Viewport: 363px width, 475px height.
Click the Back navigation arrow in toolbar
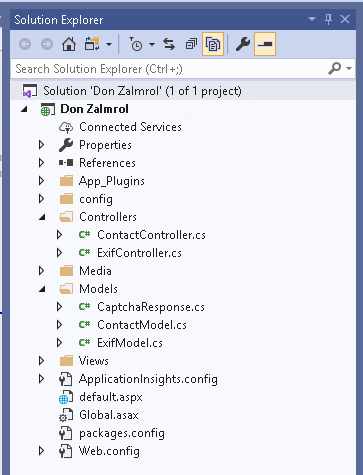(x=25, y=44)
